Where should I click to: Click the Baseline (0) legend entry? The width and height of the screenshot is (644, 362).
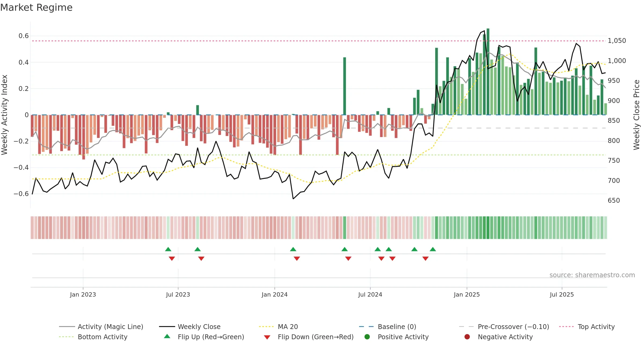[x=387, y=327]
